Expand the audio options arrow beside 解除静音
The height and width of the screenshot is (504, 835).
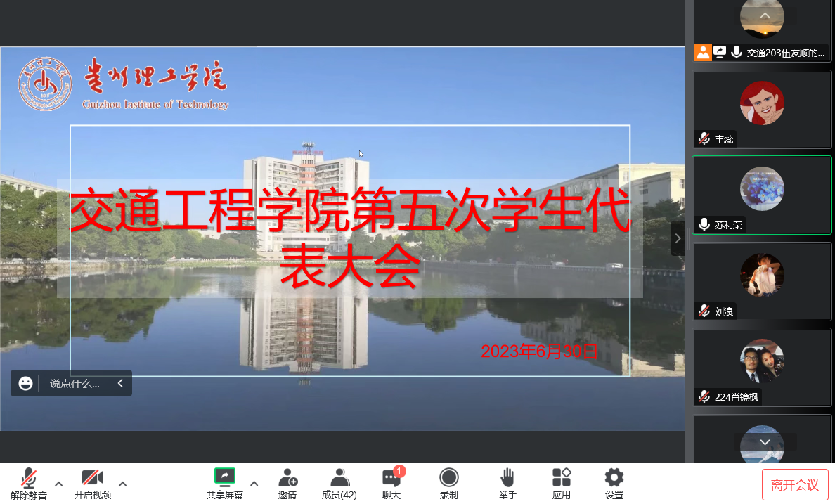pyautogui.click(x=59, y=484)
